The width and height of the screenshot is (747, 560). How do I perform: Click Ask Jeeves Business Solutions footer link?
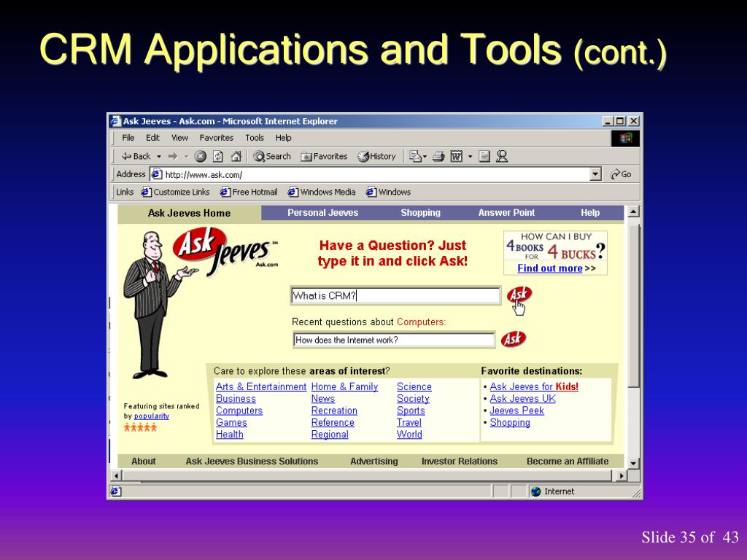tap(252, 461)
